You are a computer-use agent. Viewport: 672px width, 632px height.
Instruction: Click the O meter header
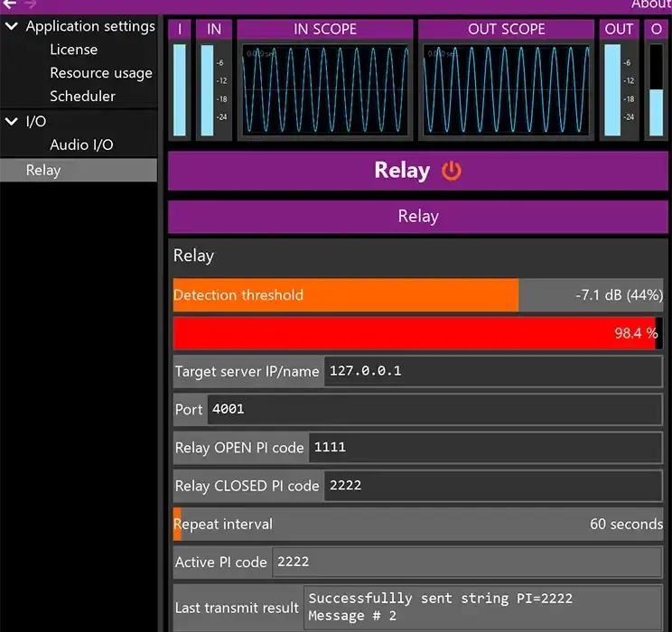pyautogui.click(x=656, y=29)
